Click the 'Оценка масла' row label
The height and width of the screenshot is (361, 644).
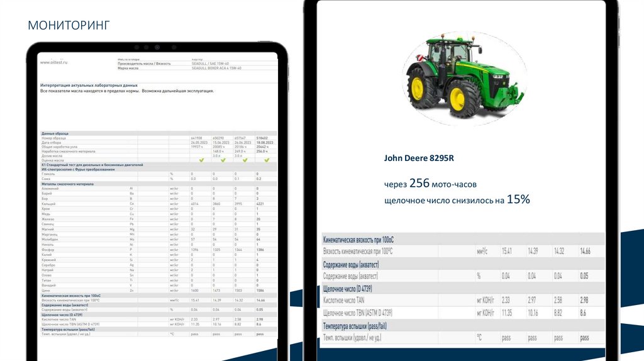pyautogui.click(x=53, y=160)
